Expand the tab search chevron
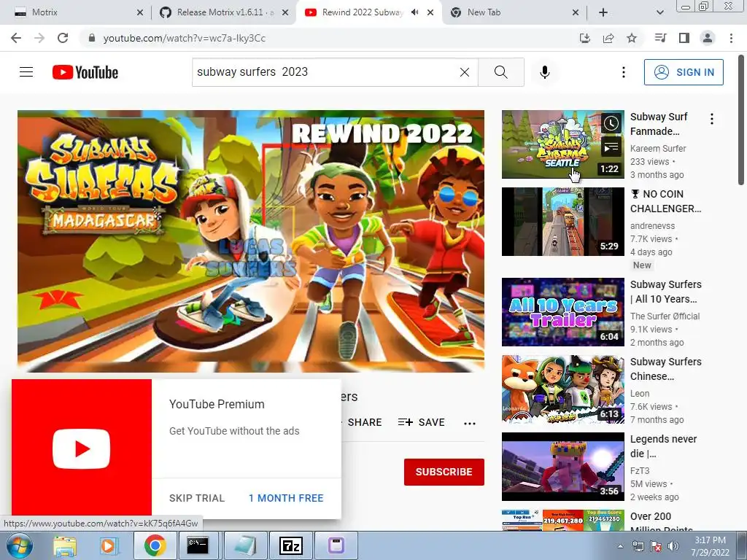 659,12
